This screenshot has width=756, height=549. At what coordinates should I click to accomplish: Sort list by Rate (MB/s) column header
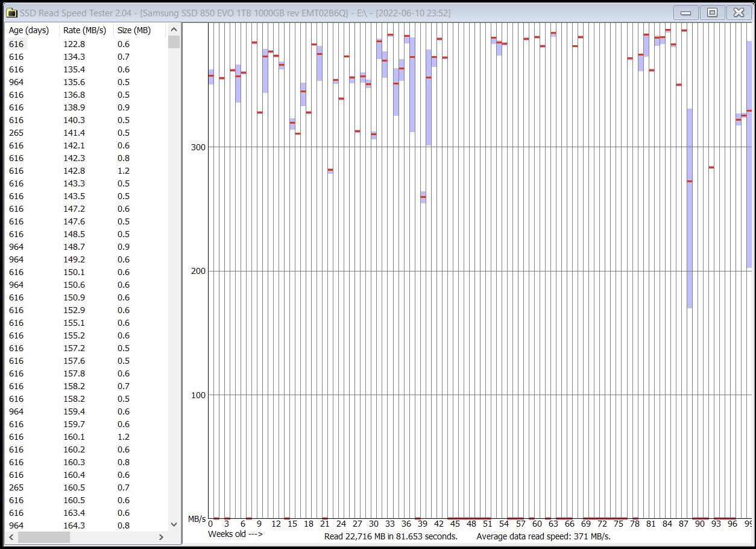point(86,30)
